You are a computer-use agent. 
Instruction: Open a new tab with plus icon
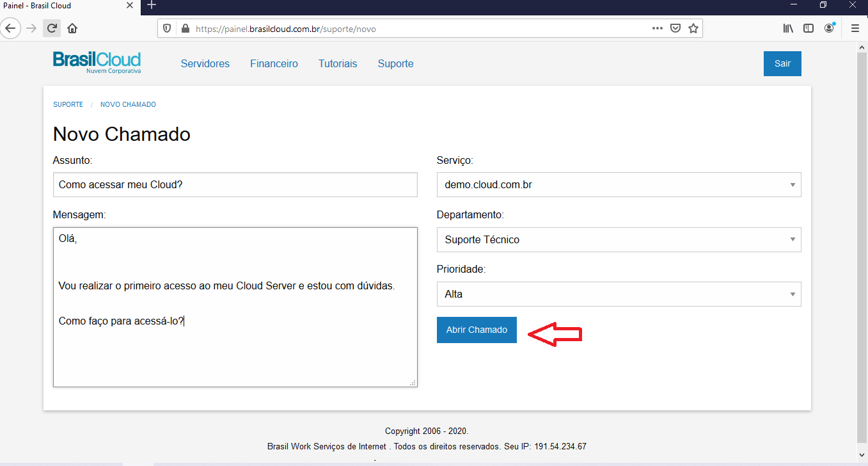click(x=152, y=5)
